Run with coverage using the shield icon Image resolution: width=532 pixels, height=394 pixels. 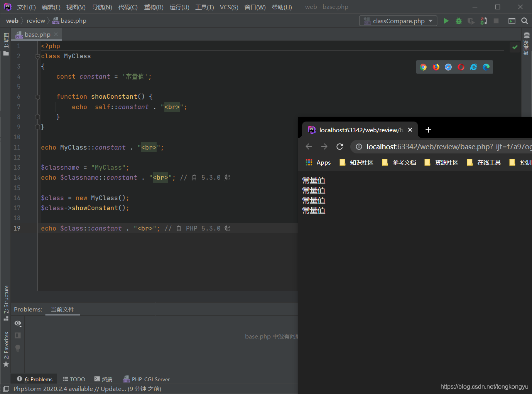click(471, 21)
